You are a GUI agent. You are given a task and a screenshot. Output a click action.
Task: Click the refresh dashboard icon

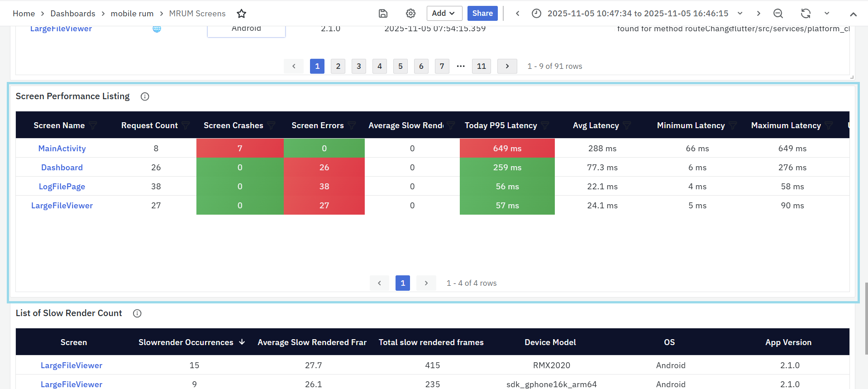pos(806,14)
